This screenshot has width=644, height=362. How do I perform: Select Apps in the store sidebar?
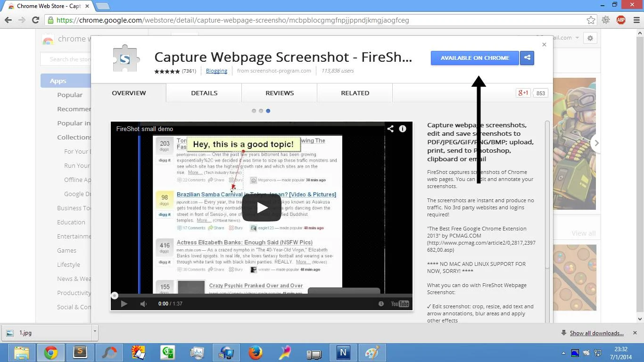[66, 81]
